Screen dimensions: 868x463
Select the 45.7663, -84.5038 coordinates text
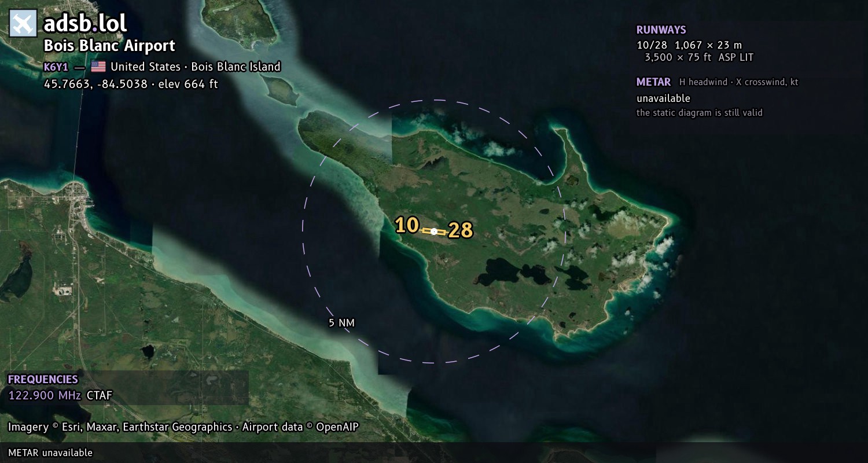131,84
